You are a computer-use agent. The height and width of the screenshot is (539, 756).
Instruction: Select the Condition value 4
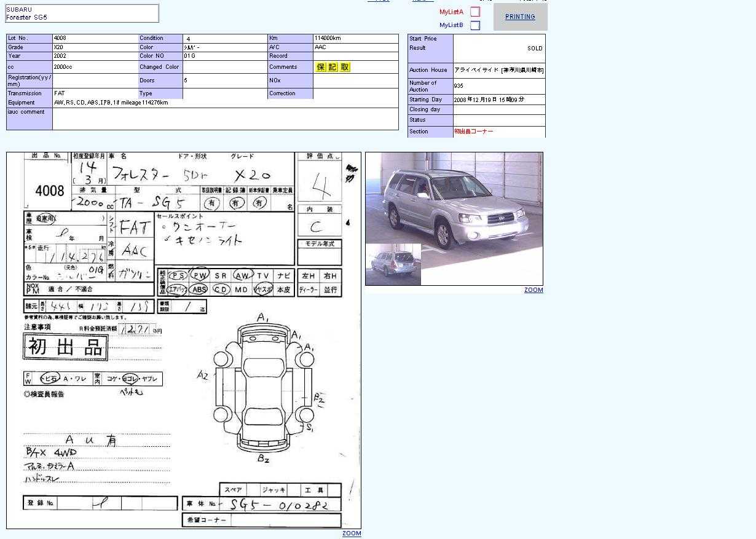pos(188,39)
